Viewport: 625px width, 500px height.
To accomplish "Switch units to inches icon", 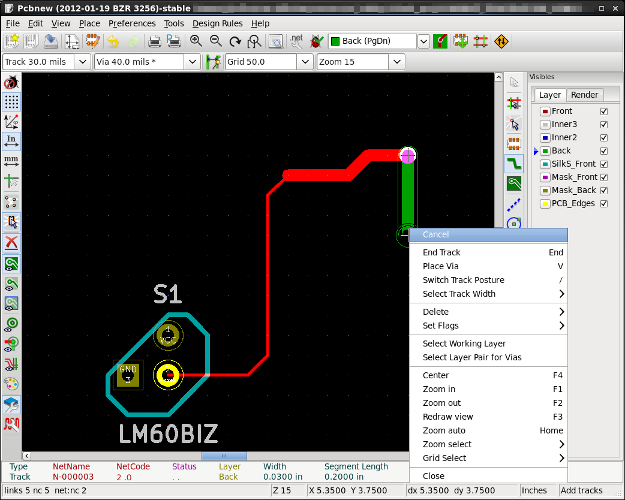I will (x=11, y=141).
